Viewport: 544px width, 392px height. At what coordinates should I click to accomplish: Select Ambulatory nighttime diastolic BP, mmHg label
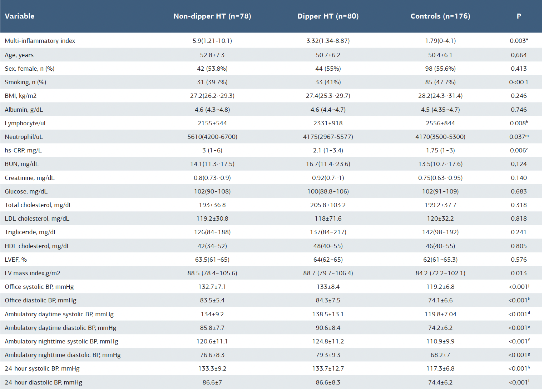pyautogui.click(x=63, y=355)
